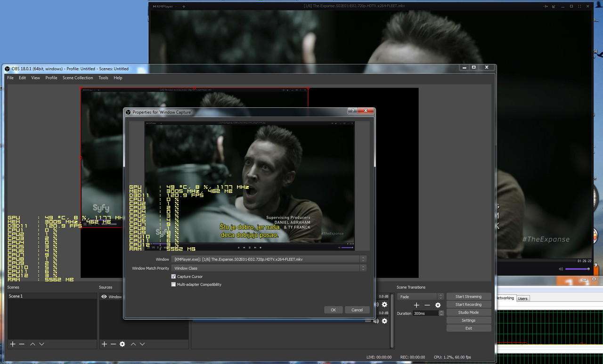603x364 pixels.
Task: Click the help button on Properties dialog
Action: (353, 111)
